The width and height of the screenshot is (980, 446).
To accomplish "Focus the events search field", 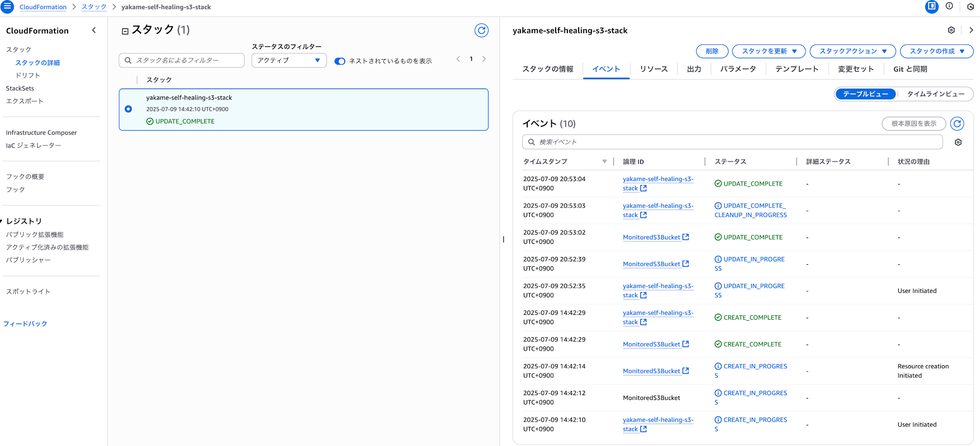I will (x=733, y=142).
